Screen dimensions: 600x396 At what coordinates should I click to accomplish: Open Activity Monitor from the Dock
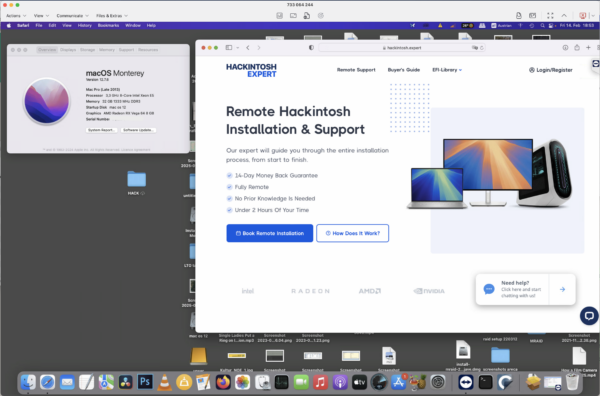tap(282, 382)
